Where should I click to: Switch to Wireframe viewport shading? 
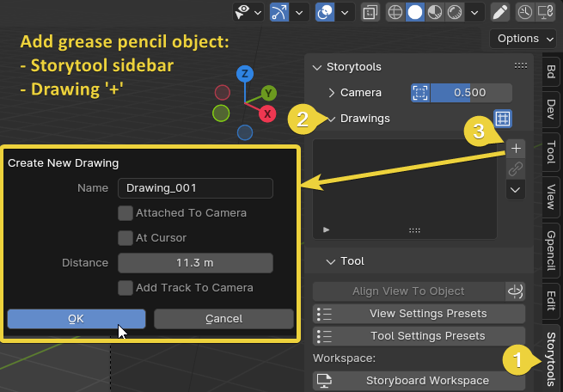395,13
